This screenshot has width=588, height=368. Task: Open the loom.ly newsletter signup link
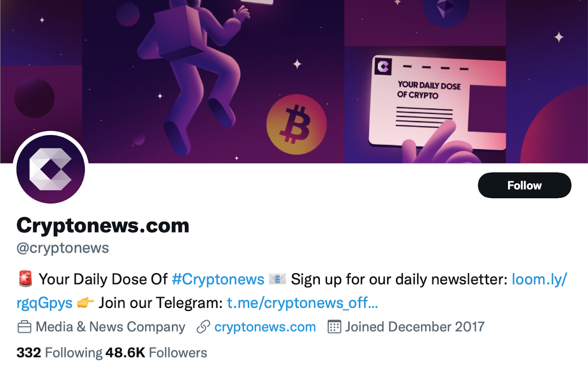pos(540,279)
